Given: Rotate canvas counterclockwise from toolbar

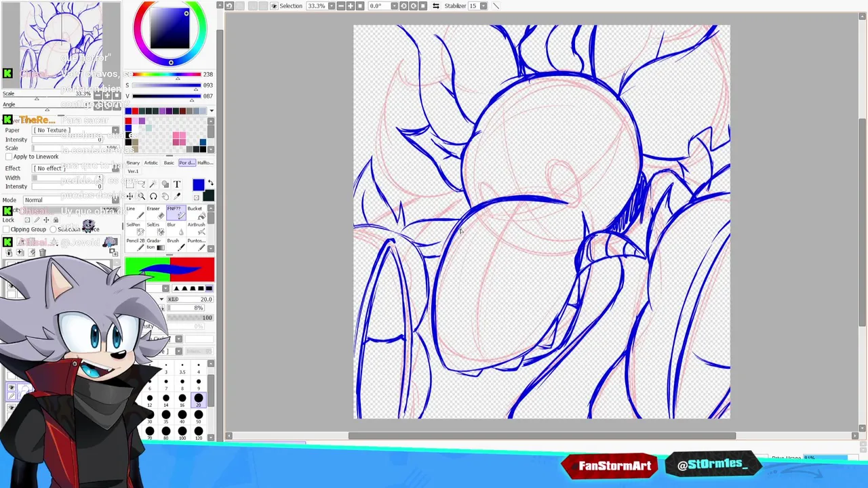Looking at the screenshot, I should click(x=403, y=5).
